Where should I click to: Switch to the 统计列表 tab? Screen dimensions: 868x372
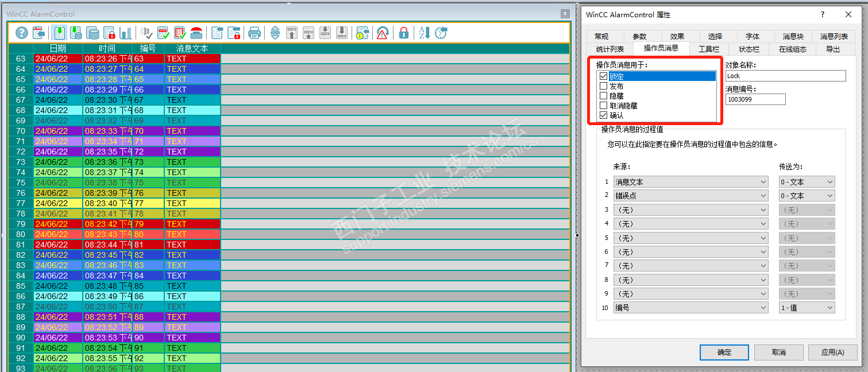[x=609, y=49]
